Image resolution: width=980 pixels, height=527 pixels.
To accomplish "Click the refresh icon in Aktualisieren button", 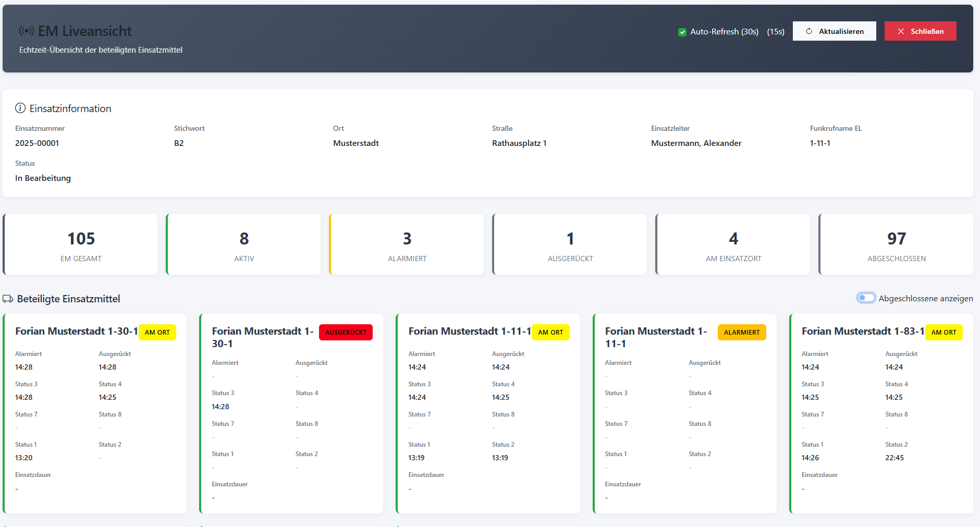I will point(809,31).
